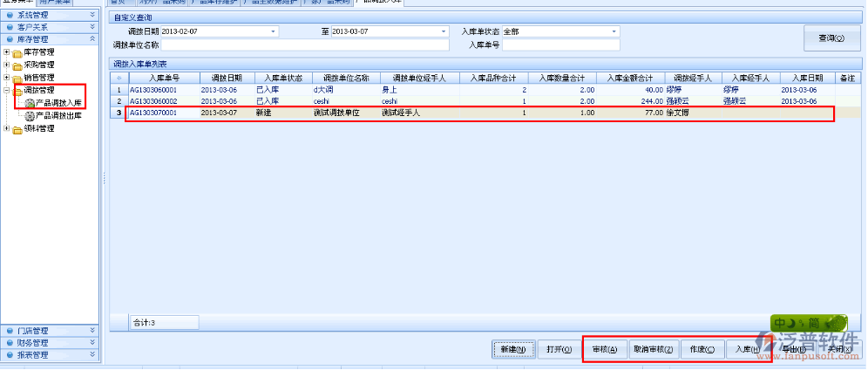Click the moon icon on the input method bar

[x=791, y=322]
